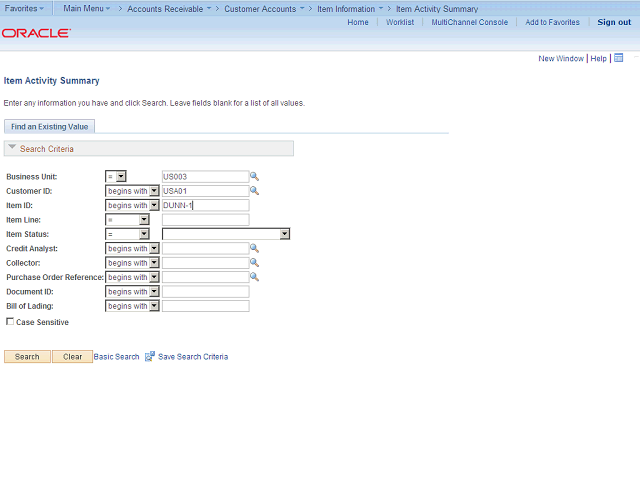The height and width of the screenshot is (480, 640).
Task: Open Item Information breadcrumb menu
Action: 350,9
